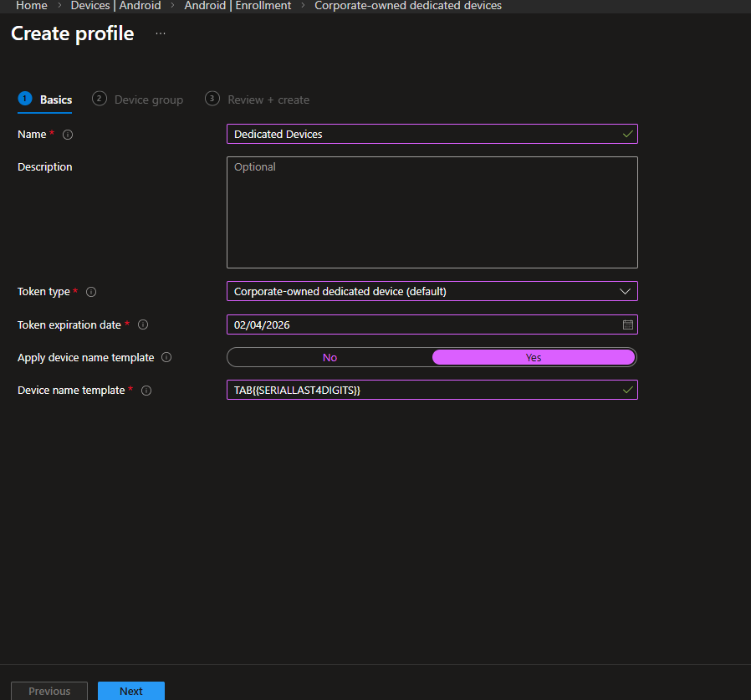Go to Home breadcrumb link
The image size is (751, 700).
pos(32,6)
